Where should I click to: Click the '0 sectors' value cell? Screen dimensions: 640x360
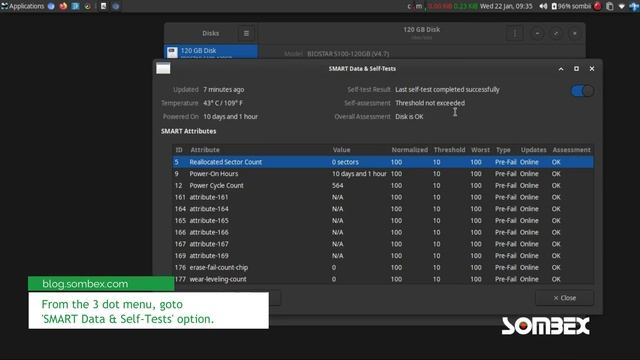click(345, 162)
